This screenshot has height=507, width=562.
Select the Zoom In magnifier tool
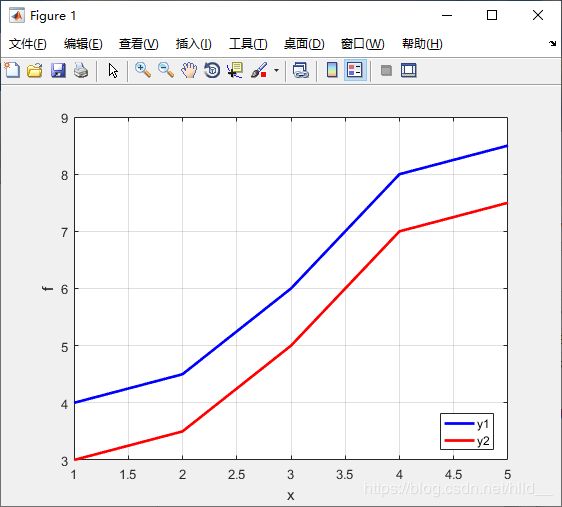click(x=143, y=70)
